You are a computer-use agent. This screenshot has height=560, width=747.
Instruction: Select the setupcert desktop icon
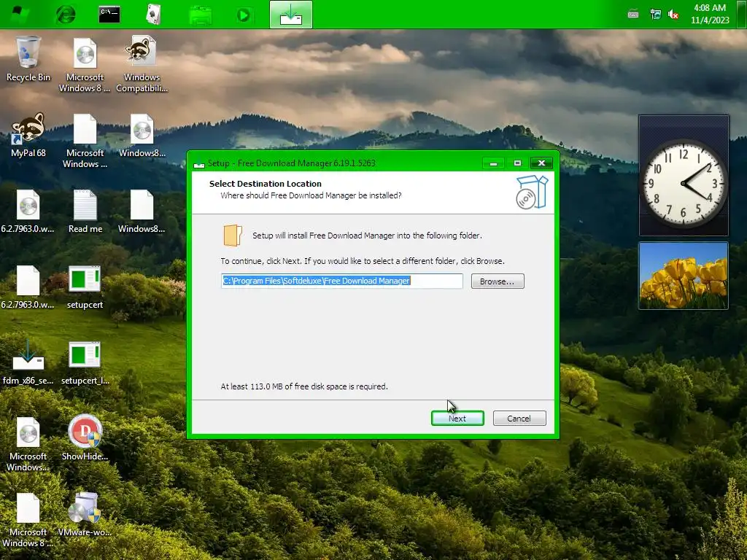(85, 287)
